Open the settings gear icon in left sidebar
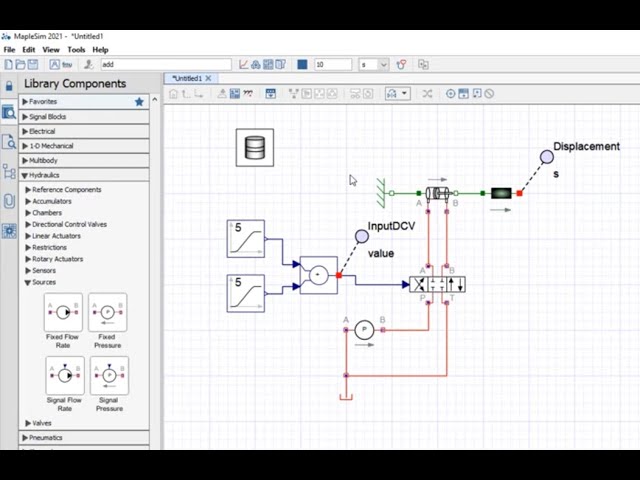This screenshot has width=640, height=480. (9, 231)
